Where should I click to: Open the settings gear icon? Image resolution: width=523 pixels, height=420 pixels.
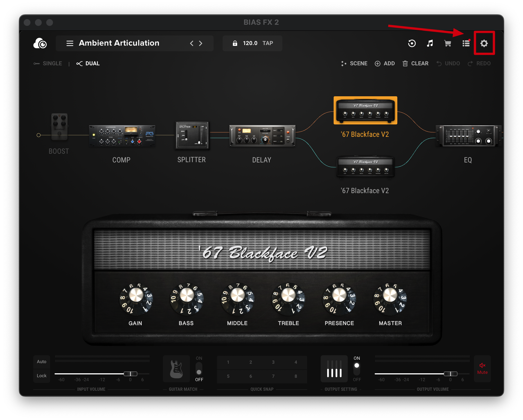pyautogui.click(x=484, y=43)
